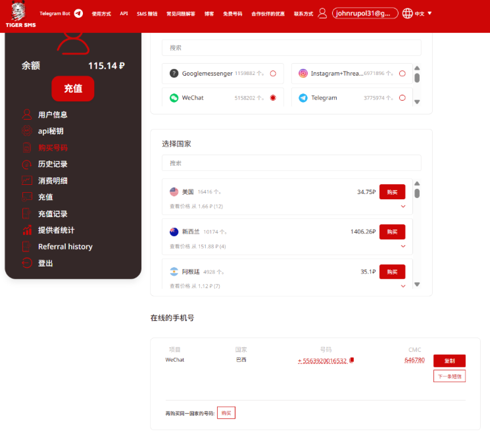
Task: Select the WeChat radio button
Action: tap(273, 98)
